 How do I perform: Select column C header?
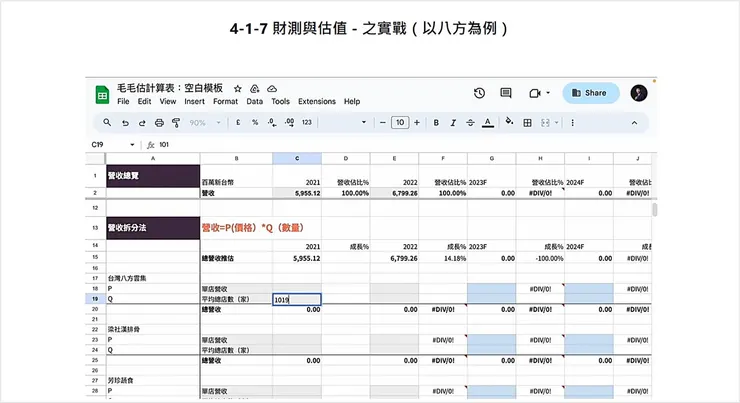tap(297, 159)
